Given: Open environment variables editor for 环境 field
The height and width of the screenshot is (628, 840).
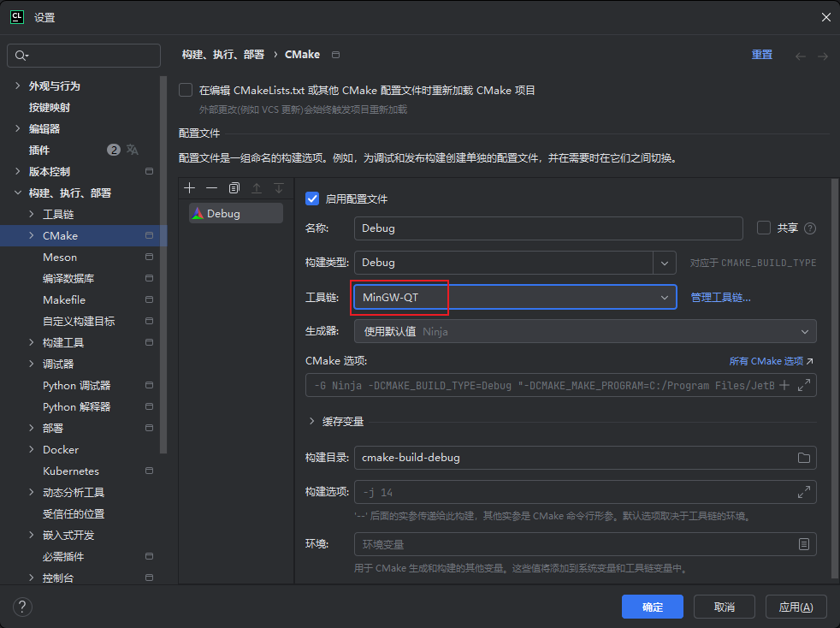Looking at the screenshot, I should [803, 543].
